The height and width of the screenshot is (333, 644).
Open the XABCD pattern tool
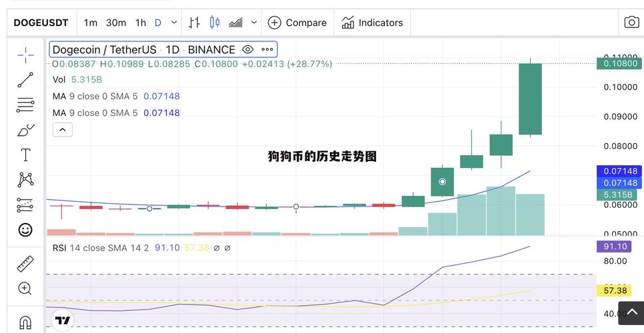25,180
